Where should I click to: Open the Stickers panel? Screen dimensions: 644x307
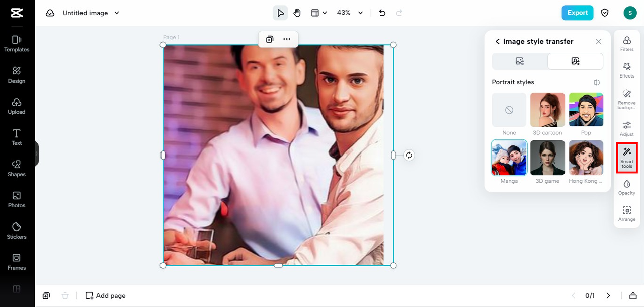click(x=17, y=231)
